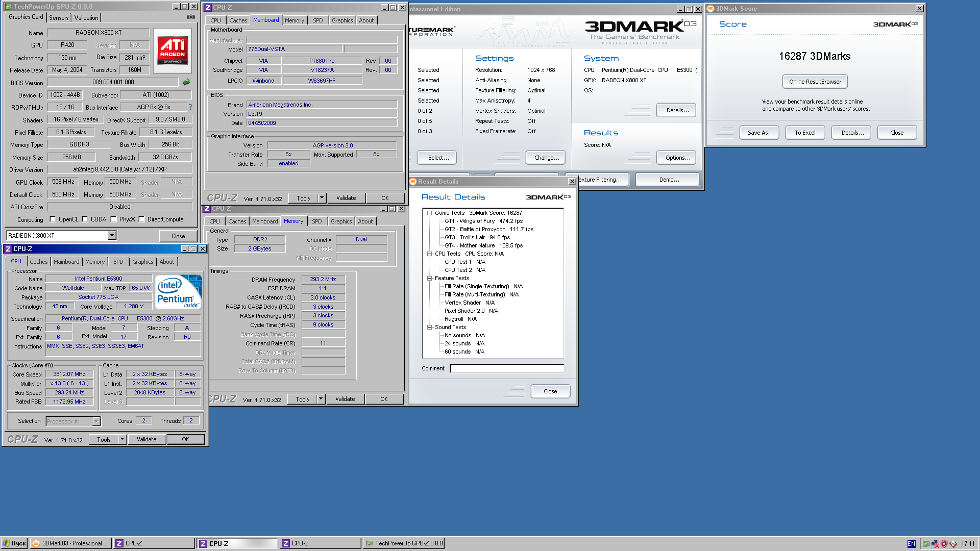Open Caches tab in bottom-left CPU-Z window
Screen dimensions: 980x551
coord(39,262)
